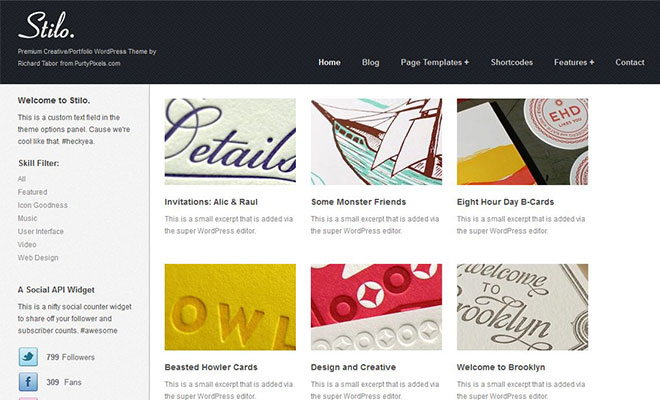Filter portfolio by Featured
660x400 pixels.
(32, 192)
